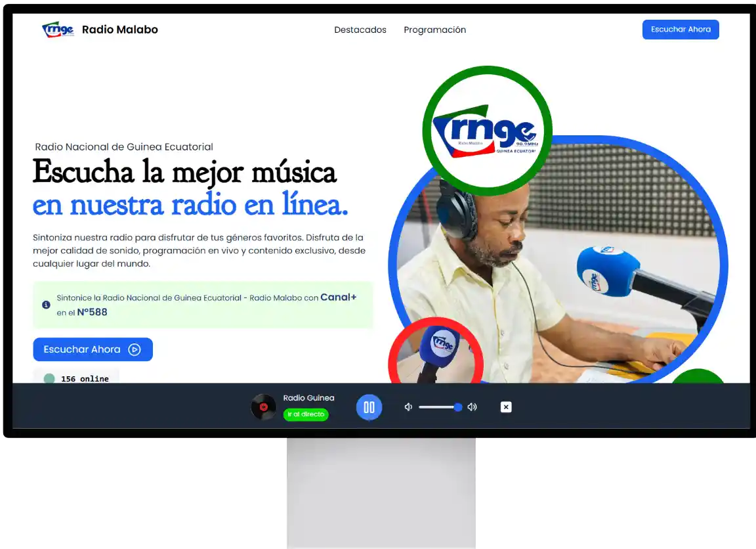Open the Programación menu item
Screen dimensions: 756x549
coord(434,30)
